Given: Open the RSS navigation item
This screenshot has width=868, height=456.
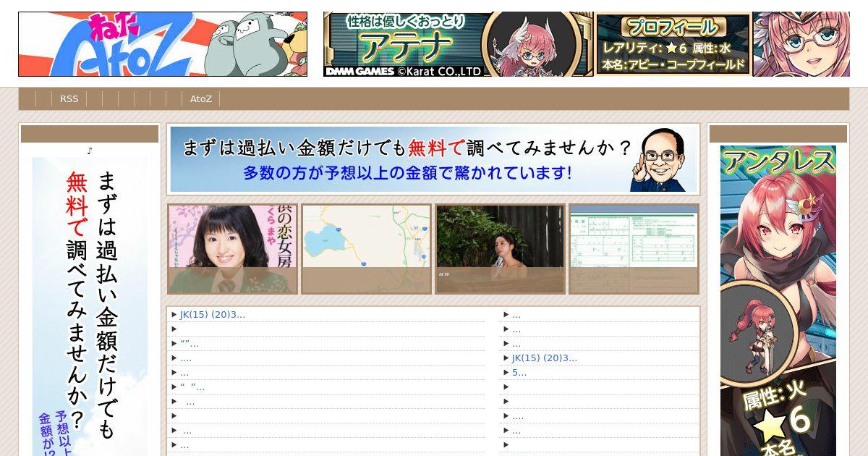Looking at the screenshot, I should click(x=69, y=99).
